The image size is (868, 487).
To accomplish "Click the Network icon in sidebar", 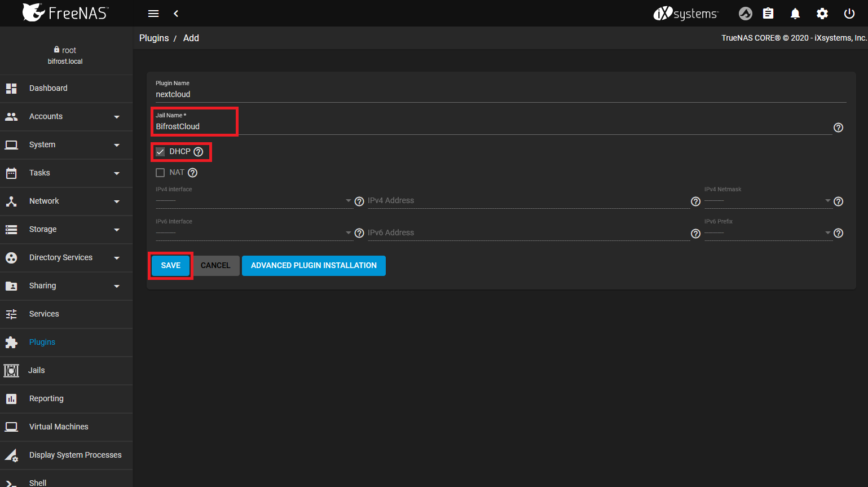I will pos(11,201).
